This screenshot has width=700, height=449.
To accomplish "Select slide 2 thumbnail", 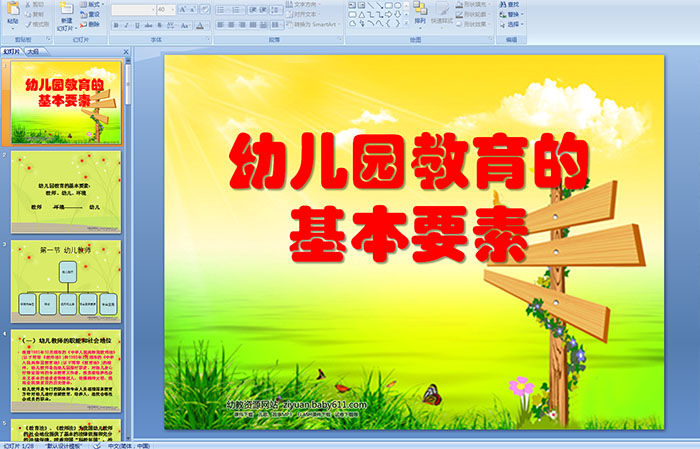I will coord(66,192).
